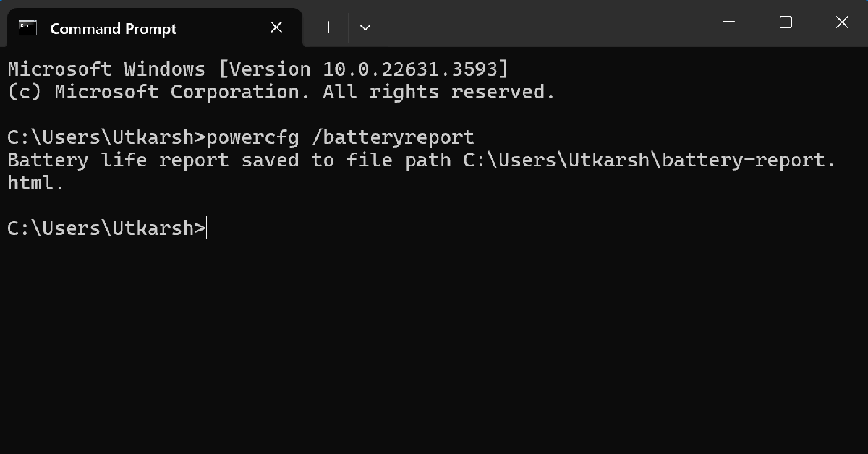Click the wrapped "html." output line
The height and width of the screenshot is (454, 868).
[35, 184]
